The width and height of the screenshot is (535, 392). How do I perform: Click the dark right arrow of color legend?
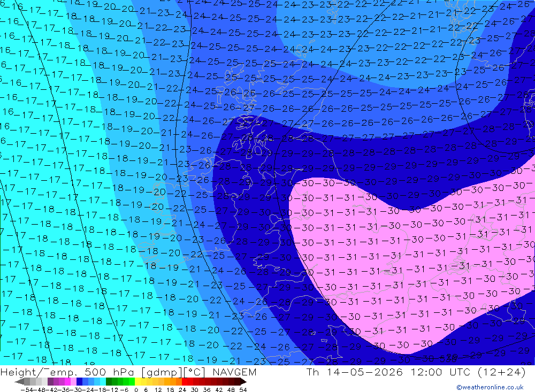243,382
